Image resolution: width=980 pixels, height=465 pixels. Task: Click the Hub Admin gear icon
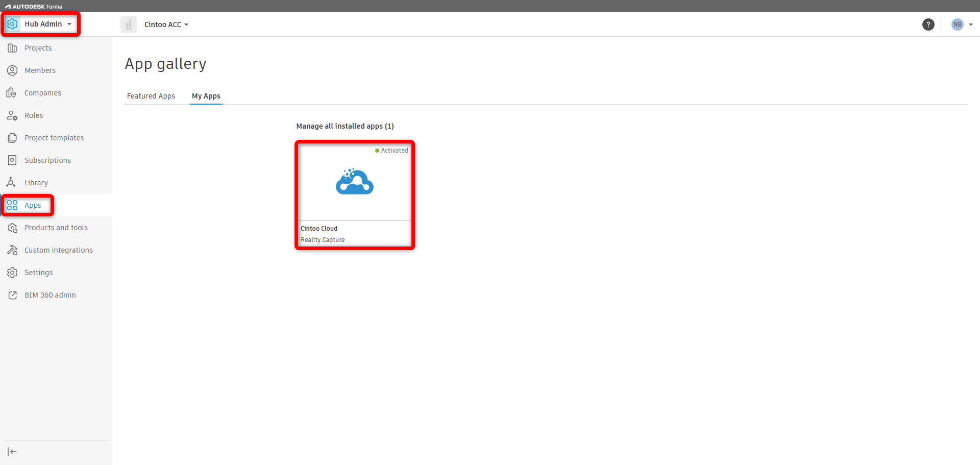(x=12, y=24)
